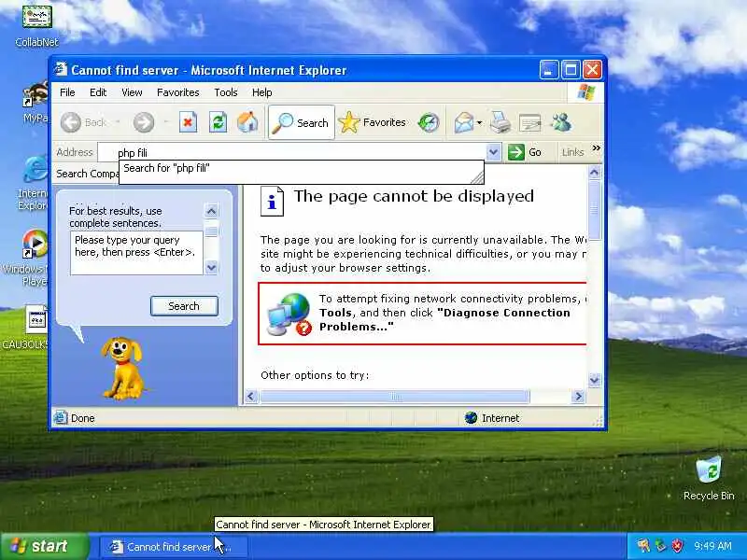Click the query text box in Search Companion
This screenshot has width=747, height=560.
(136, 253)
